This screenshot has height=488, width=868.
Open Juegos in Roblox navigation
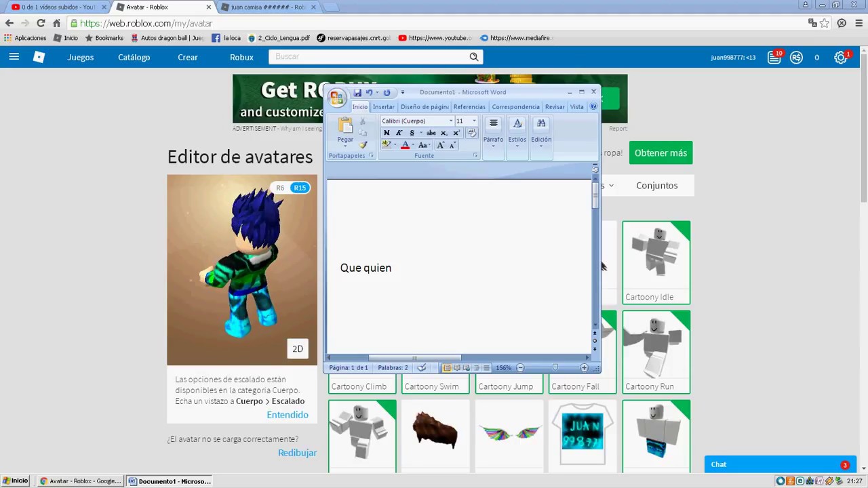click(81, 58)
